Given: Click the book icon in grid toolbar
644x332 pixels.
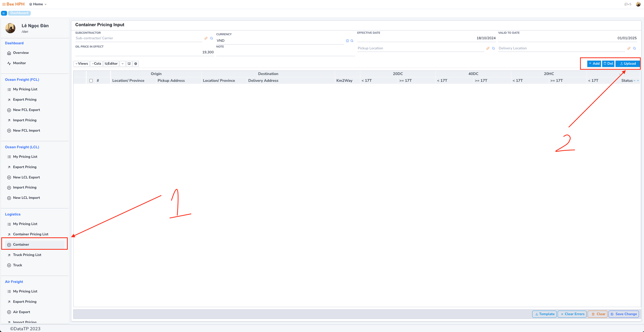Looking at the screenshot, I should 129,64.
